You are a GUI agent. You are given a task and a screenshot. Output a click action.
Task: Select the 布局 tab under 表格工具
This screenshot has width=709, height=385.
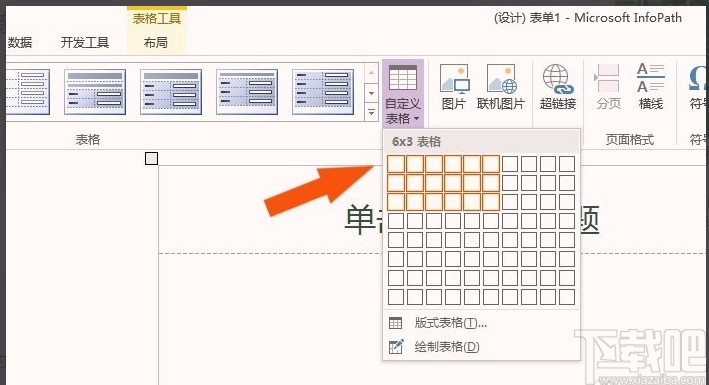tap(156, 43)
